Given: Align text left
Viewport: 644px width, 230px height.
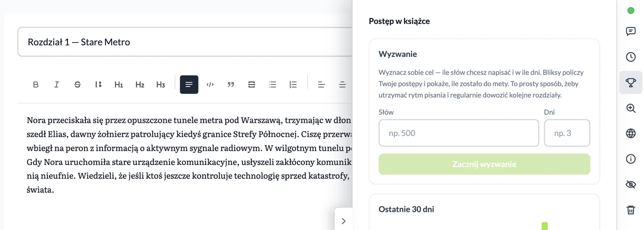Looking at the screenshot, I should coord(322,84).
